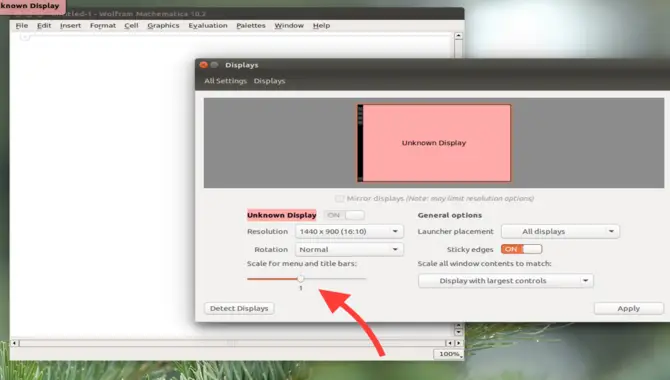Click the Apply button
Screen dimensions: 670x380
point(629,308)
